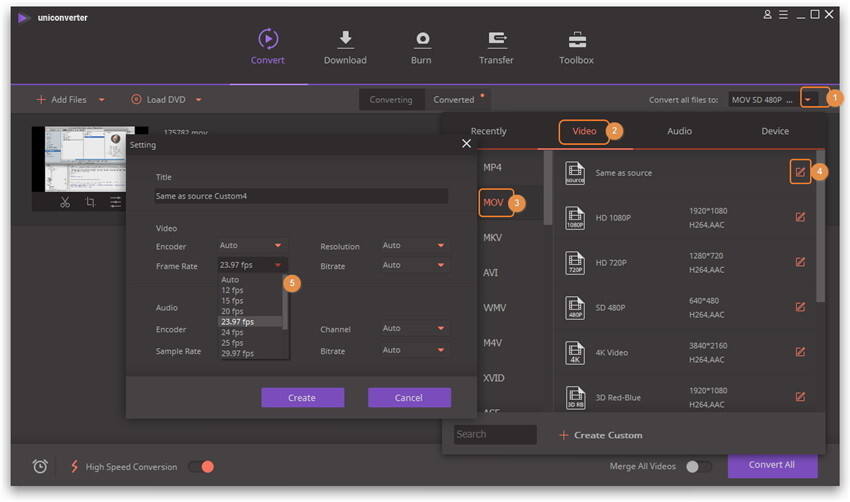Toggle High Speed Conversion switch
This screenshot has height=502, width=850.
click(202, 467)
